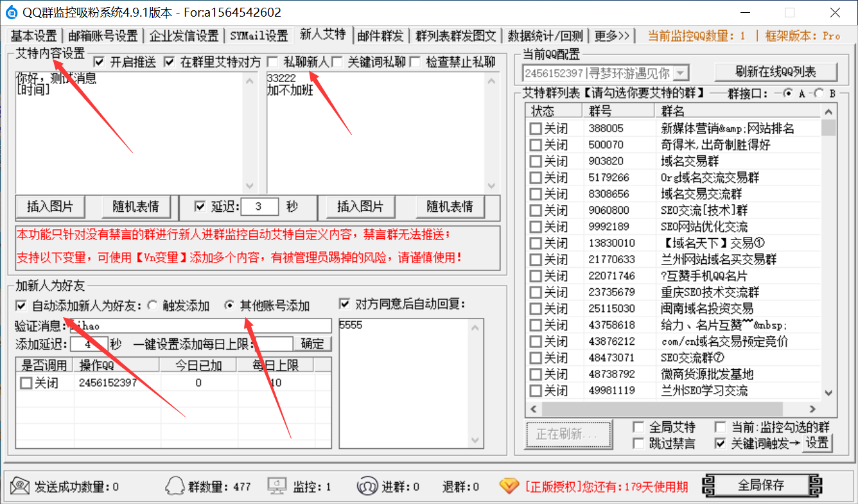
Task: Switch to 邮件群发 tab
Action: click(x=380, y=36)
